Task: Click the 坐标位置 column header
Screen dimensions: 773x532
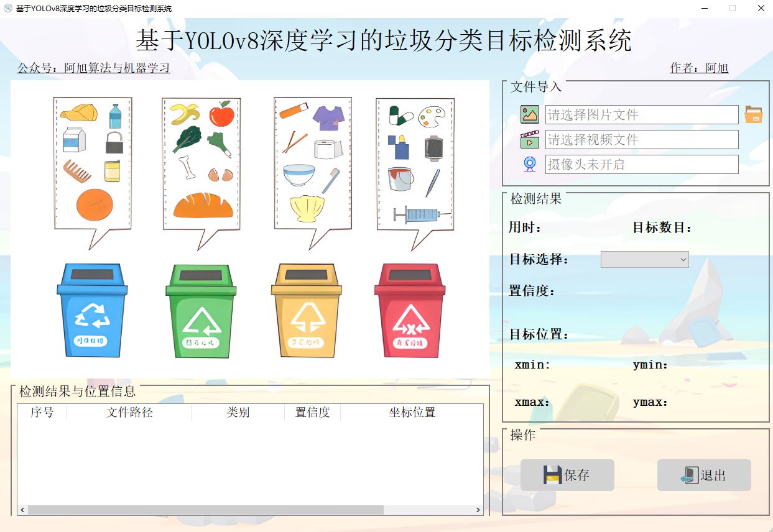Action: 412,413
